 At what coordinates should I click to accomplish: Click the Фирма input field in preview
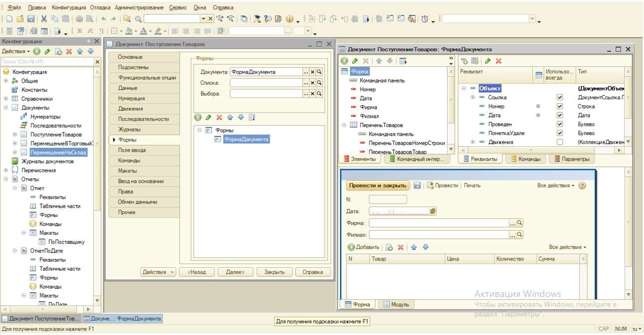point(439,223)
